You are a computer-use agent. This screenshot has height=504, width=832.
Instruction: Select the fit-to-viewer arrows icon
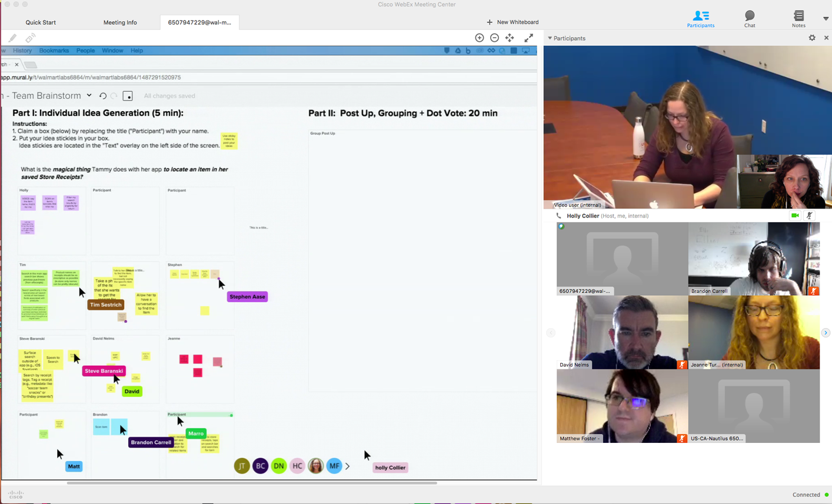pos(510,38)
